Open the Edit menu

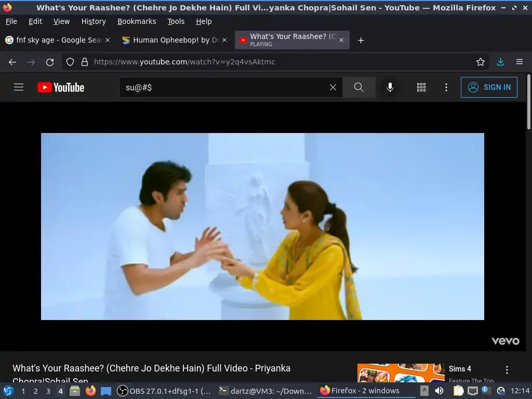[x=35, y=21]
